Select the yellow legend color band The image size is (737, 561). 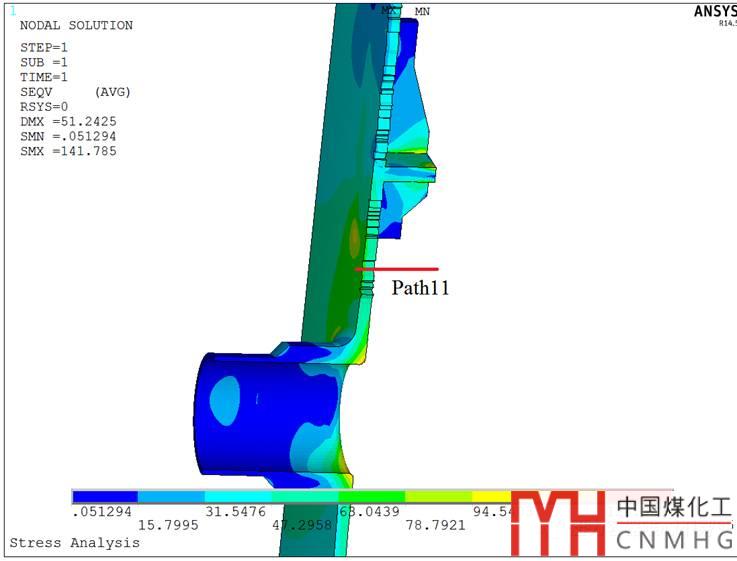tap(490, 496)
